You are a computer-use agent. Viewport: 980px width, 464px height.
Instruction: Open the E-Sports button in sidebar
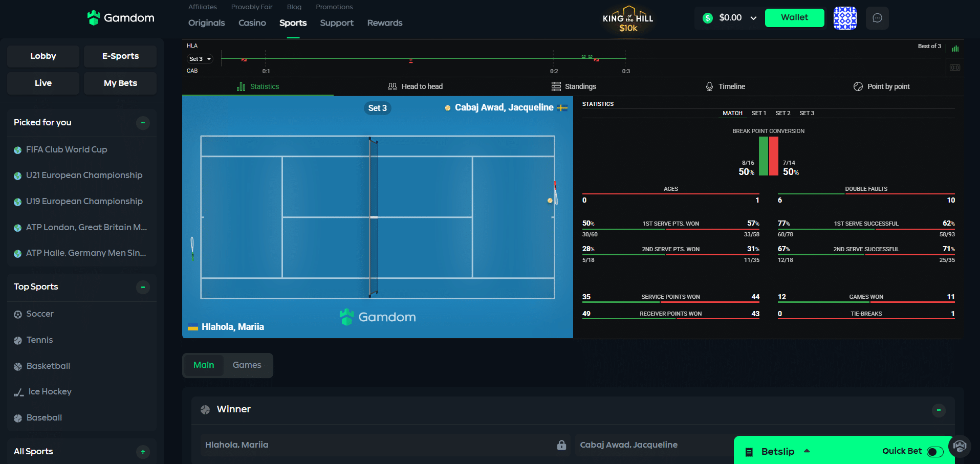(120, 56)
